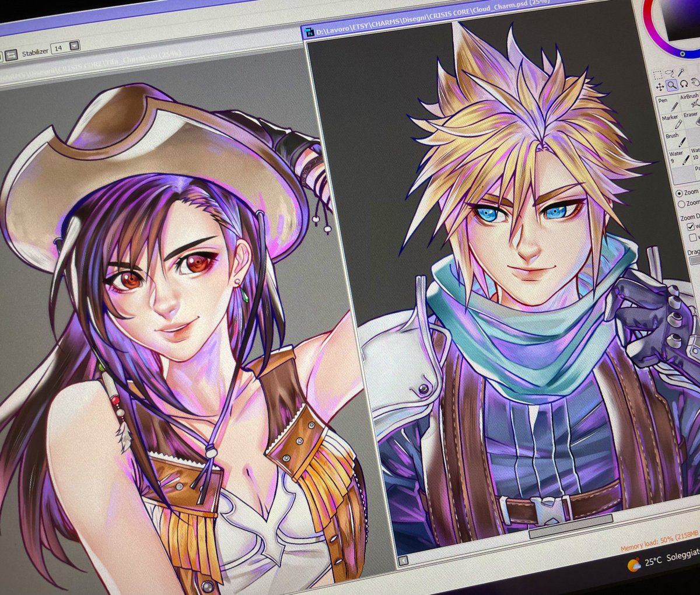Select the first Zoom radio option
The width and height of the screenshot is (700, 595).
(679, 193)
